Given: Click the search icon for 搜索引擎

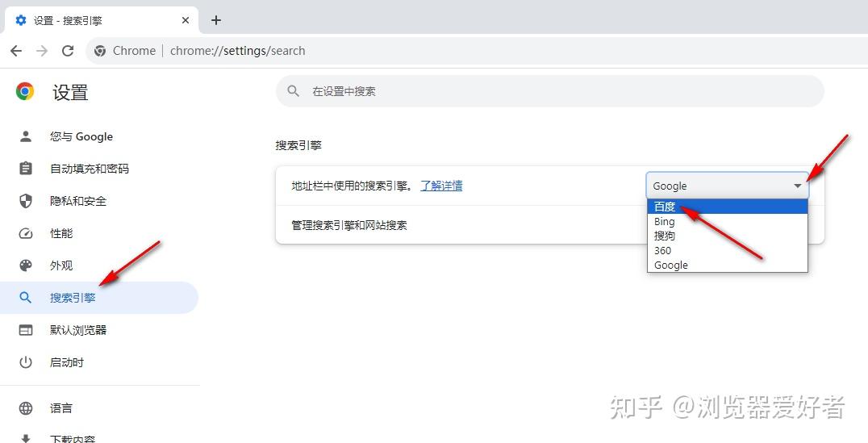Looking at the screenshot, I should (26, 298).
